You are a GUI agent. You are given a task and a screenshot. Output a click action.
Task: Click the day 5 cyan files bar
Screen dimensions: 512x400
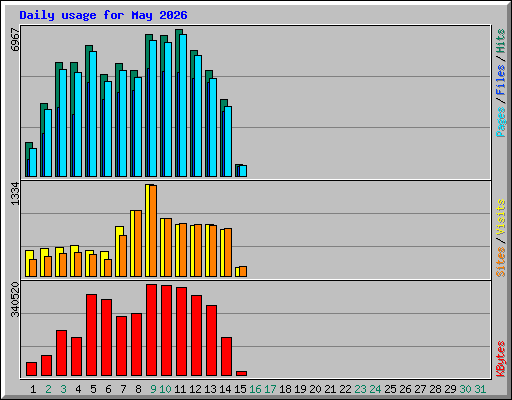93,114
